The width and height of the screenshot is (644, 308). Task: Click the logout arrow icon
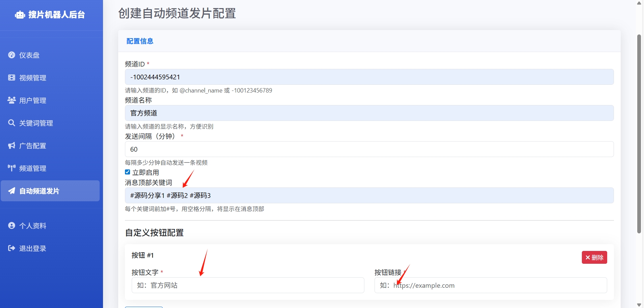pyautogui.click(x=11, y=248)
